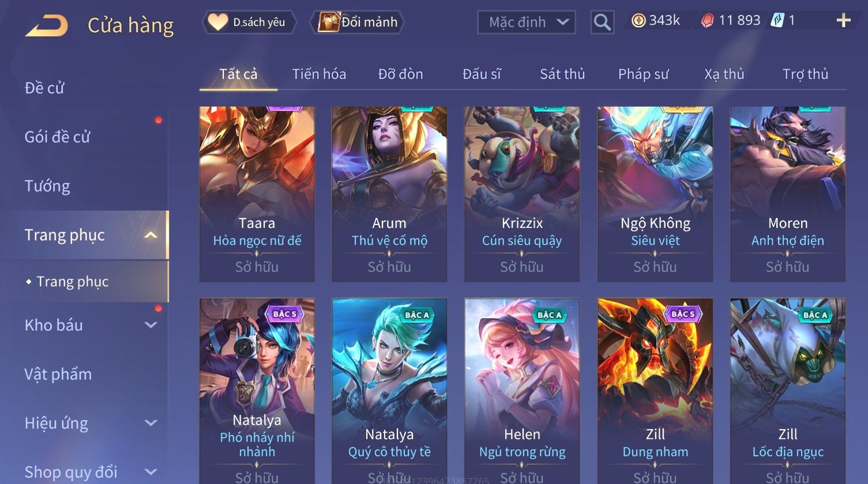Switch to the Tiến hóa tab

tap(319, 74)
